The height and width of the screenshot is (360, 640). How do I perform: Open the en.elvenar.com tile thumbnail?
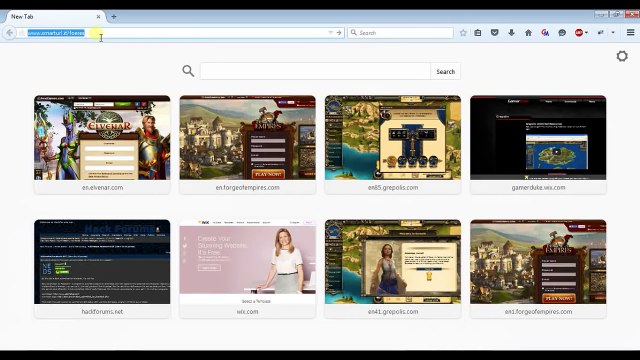click(x=102, y=138)
